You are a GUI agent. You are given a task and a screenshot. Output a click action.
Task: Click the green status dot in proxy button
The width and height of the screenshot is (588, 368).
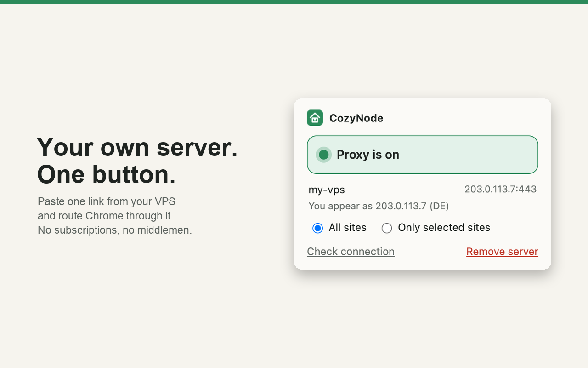tap(323, 155)
